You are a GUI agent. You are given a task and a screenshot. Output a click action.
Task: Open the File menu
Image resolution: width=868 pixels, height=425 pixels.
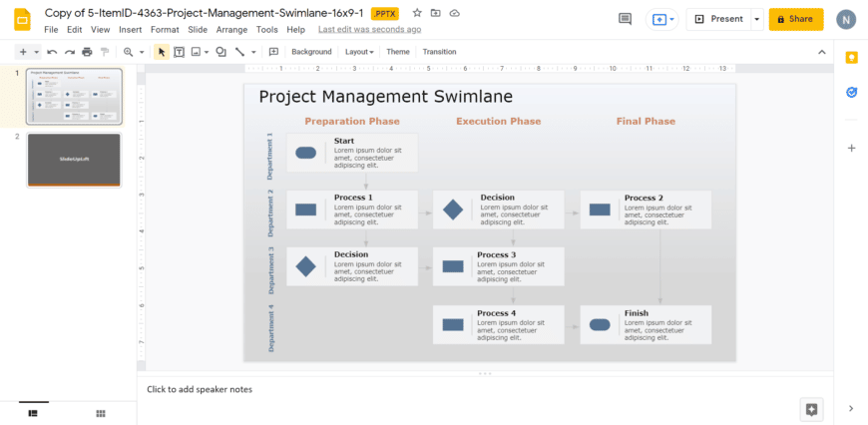pyautogui.click(x=51, y=29)
